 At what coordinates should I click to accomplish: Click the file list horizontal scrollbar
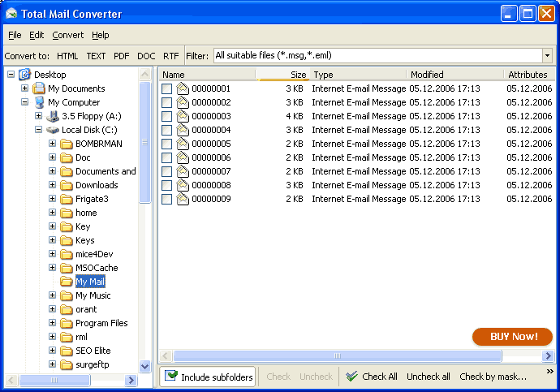tap(337, 355)
